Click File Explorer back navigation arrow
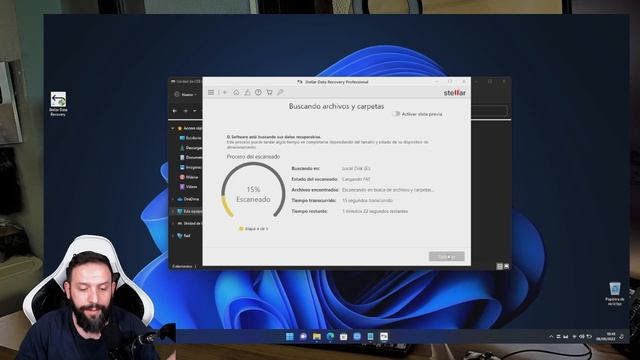Image resolution: width=640 pixels, height=360 pixels. coord(175,111)
